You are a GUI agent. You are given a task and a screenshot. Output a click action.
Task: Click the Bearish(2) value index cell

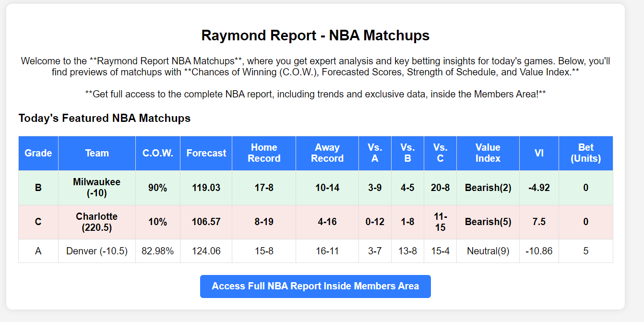click(488, 188)
